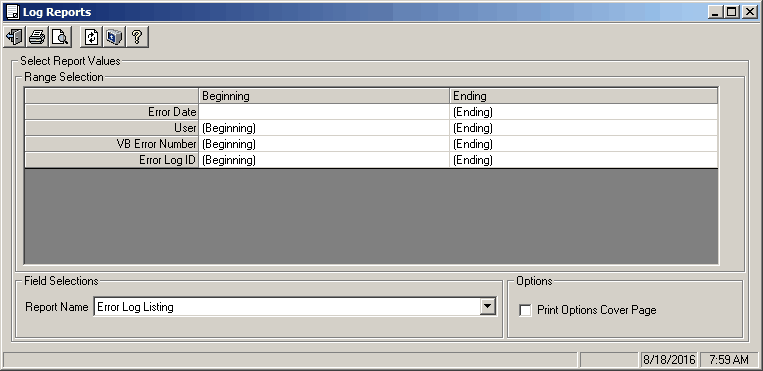This screenshot has height=371, width=763.
Task: Click the Error Date Ending cell
Action: coord(584,112)
